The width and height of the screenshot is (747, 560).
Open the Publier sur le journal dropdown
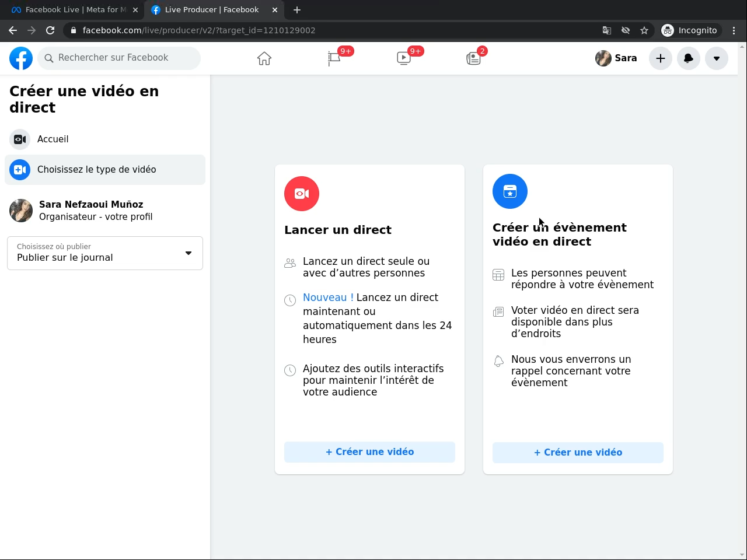pos(105,253)
